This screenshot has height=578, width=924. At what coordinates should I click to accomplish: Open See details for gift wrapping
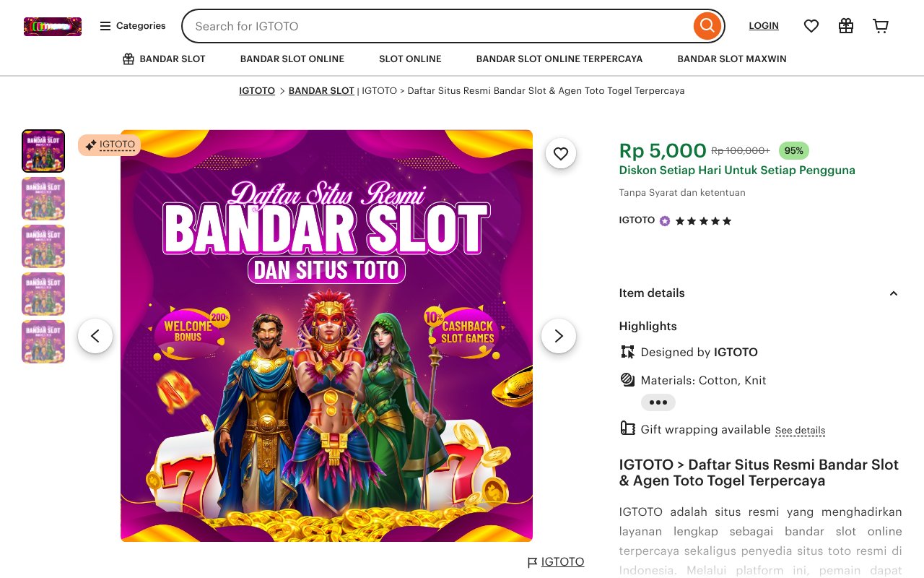tap(800, 430)
